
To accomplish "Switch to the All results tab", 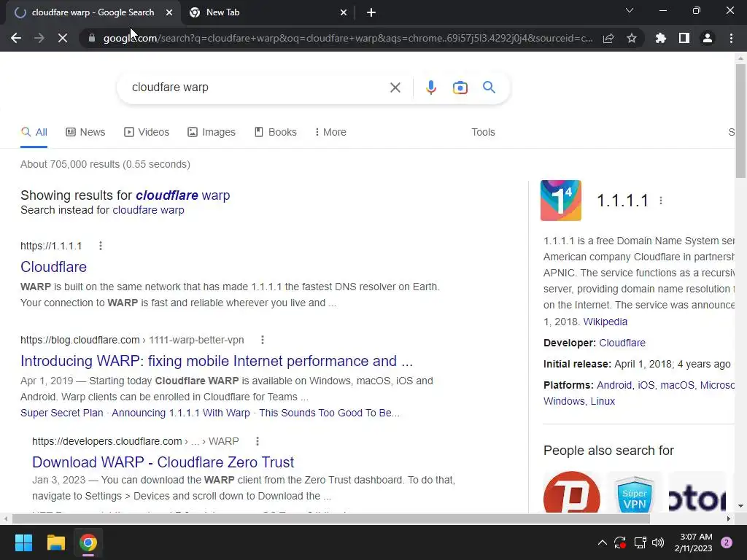I will coord(34,132).
